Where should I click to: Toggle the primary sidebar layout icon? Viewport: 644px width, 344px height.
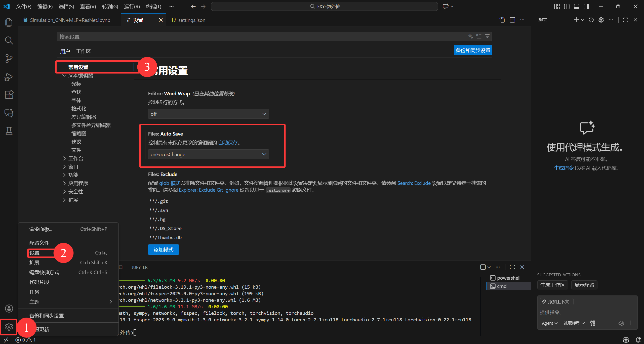click(567, 7)
